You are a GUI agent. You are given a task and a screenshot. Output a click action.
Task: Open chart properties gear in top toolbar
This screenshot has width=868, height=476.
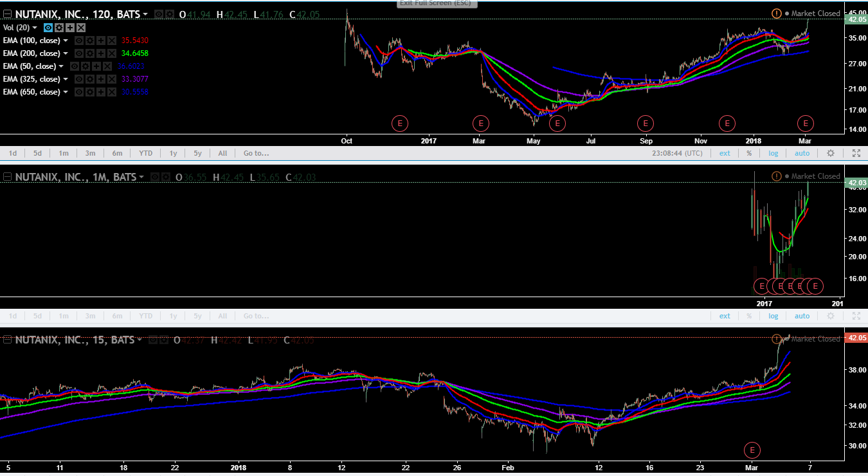831,153
